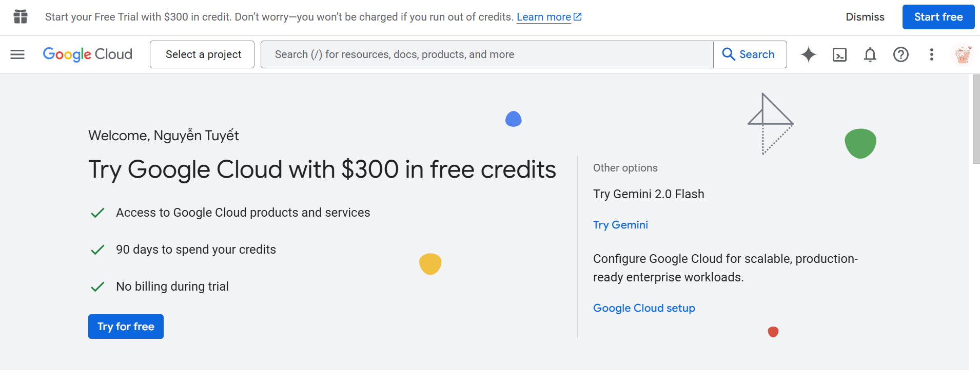Open the Gemini AI sparkle icon

tap(809, 54)
